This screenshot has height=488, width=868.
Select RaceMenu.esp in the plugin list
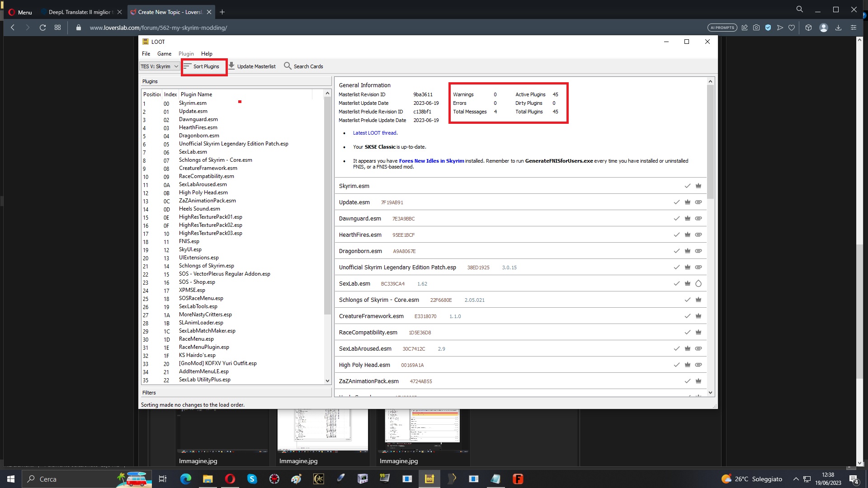click(x=196, y=339)
